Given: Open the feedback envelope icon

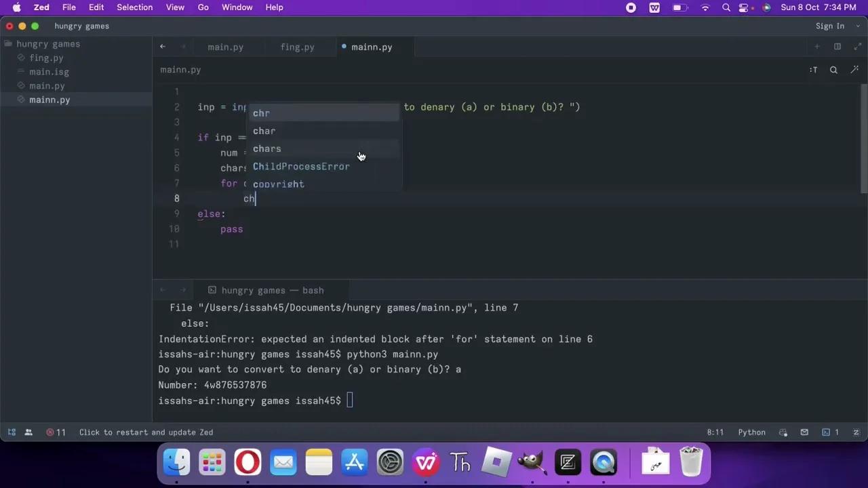Looking at the screenshot, I should [804, 432].
